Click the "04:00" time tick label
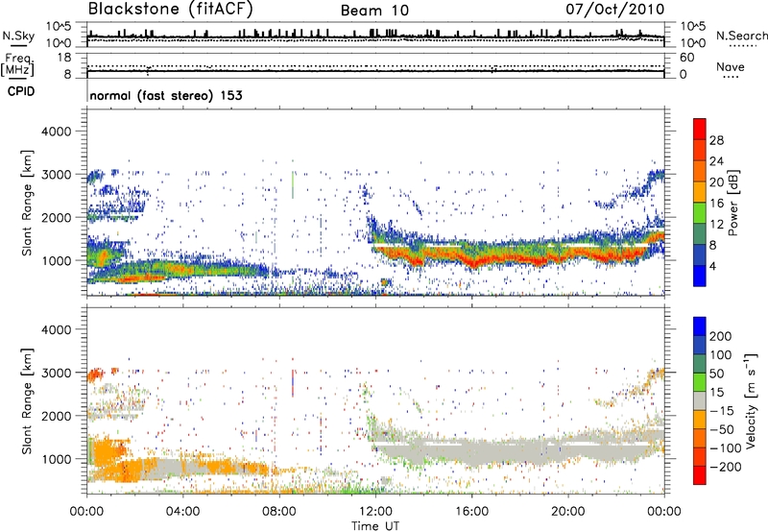Image resolution: width=768 pixels, height=532 pixels. coord(182,512)
